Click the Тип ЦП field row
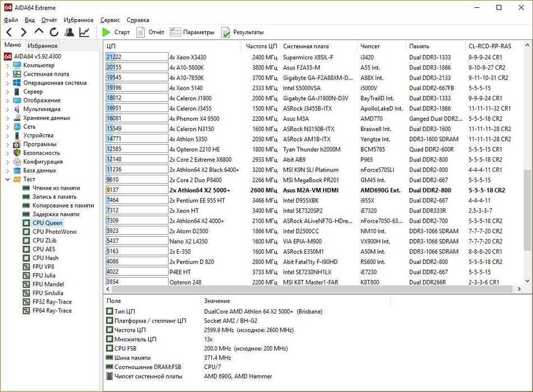The height and width of the screenshot is (392, 533). pos(214,311)
